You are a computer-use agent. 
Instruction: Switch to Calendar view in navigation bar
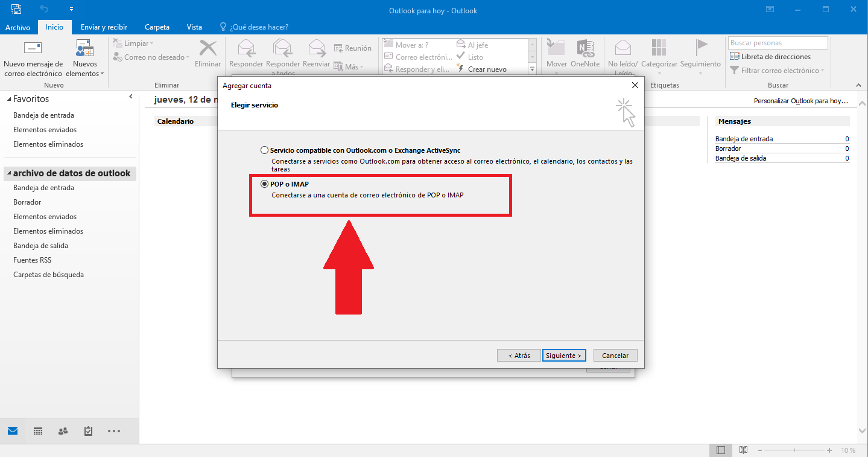(x=38, y=431)
